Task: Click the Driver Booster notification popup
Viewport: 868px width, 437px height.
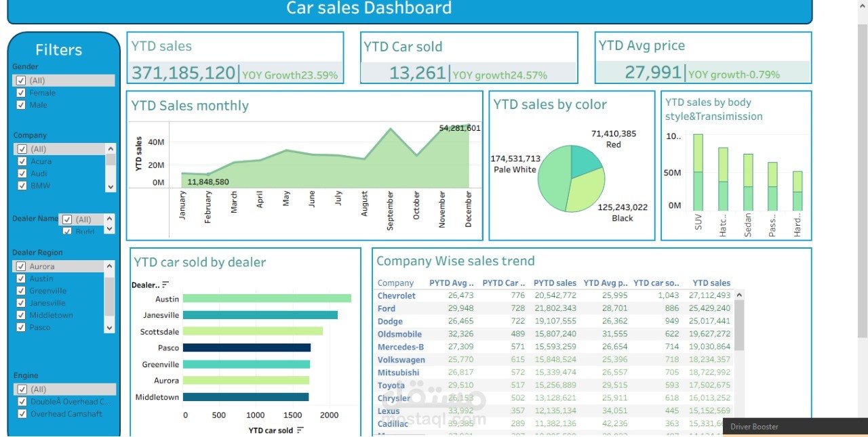Action: click(x=795, y=427)
